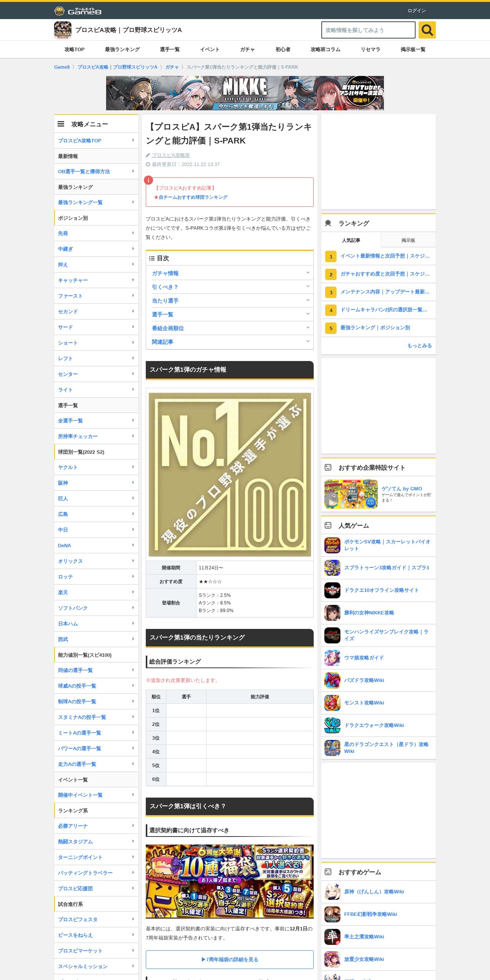Screen dimensions: 490x980
Task: Click the モンハンライズ game icon
Action: click(332, 635)
